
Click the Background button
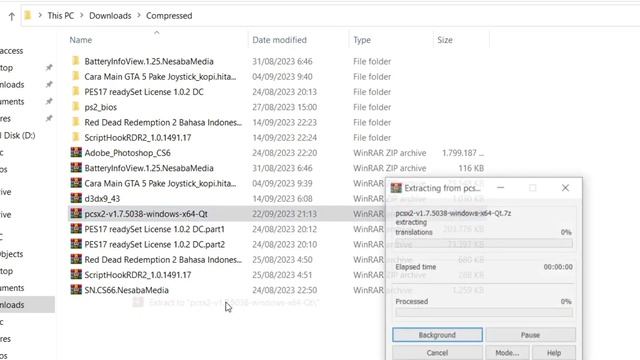(x=437, y=335)
